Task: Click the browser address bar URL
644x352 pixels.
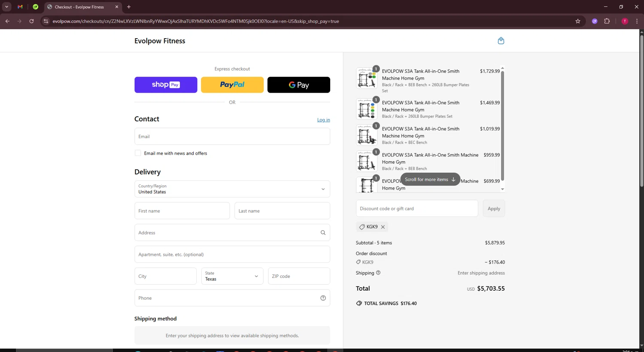Action: click(196, 21)
